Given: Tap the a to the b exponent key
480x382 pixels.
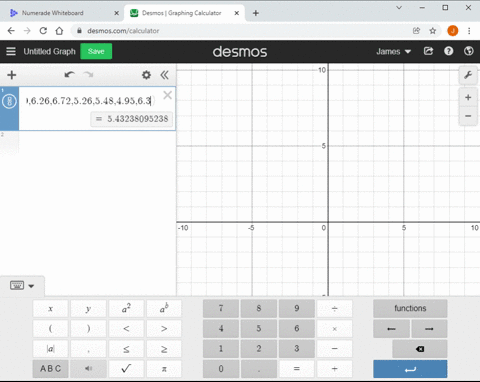Looking at the screenshot, I should click(164, 309).
